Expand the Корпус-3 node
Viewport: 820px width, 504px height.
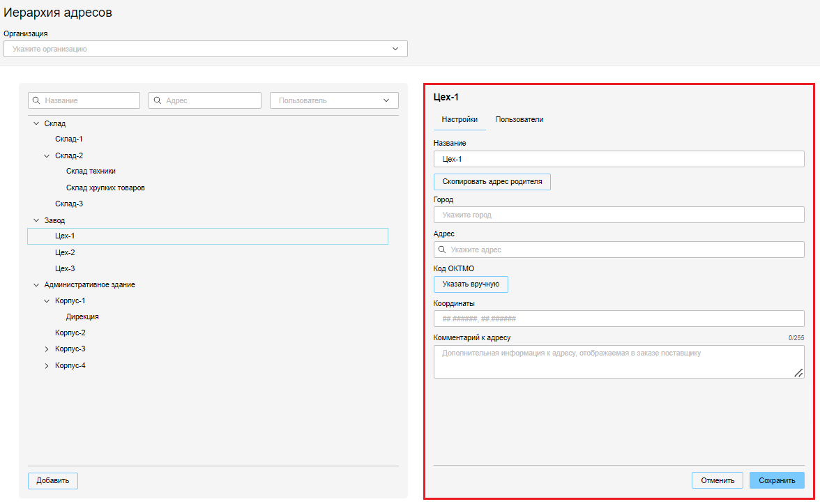click(x=47, y=349)
